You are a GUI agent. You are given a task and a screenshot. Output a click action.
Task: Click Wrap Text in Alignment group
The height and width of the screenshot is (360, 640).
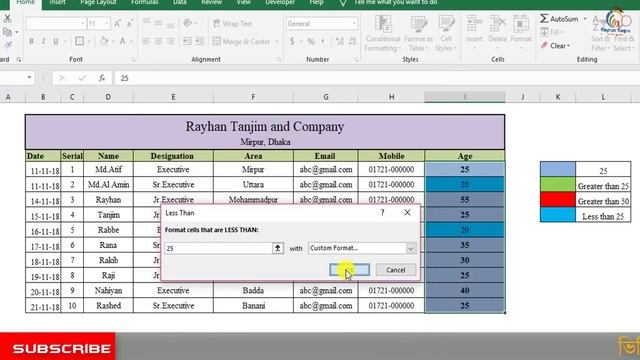click(232, 24)
